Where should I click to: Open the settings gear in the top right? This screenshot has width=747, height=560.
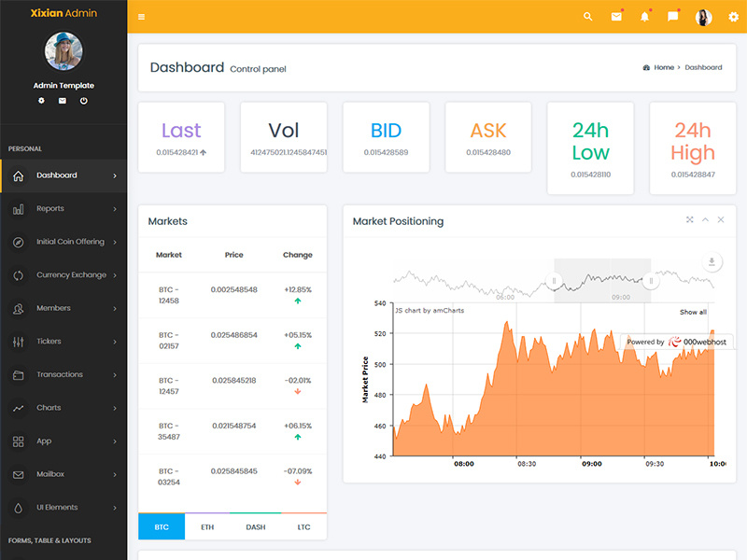(x=734, y=16)
